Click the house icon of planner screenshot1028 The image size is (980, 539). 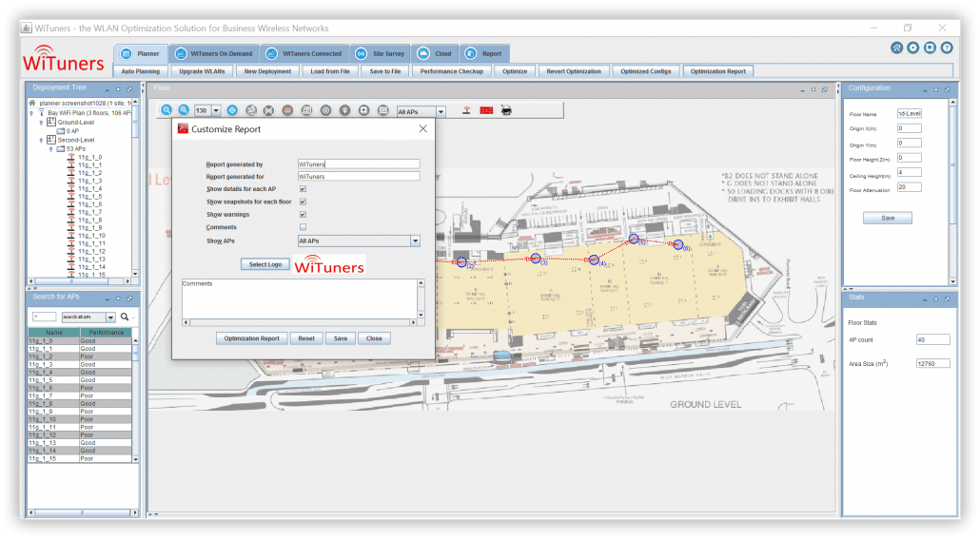32,103
